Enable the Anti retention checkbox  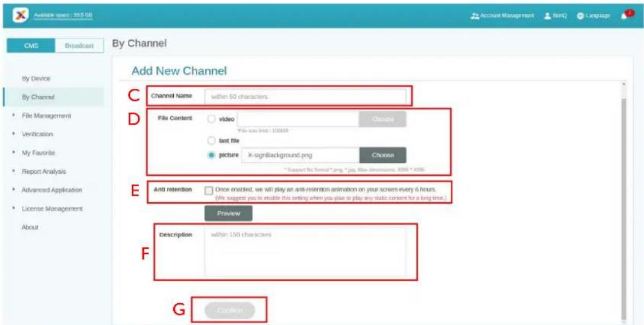(209, 190)
